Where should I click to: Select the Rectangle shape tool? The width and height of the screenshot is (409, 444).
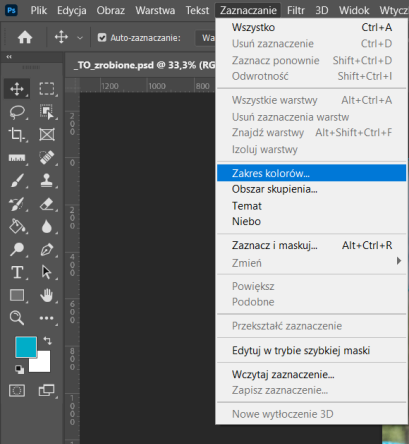17,295
